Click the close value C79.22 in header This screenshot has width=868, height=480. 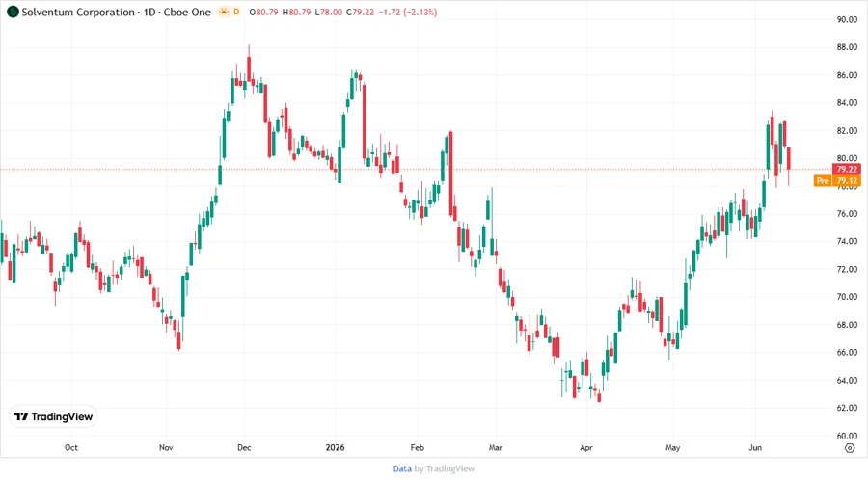tap(361, 12)
